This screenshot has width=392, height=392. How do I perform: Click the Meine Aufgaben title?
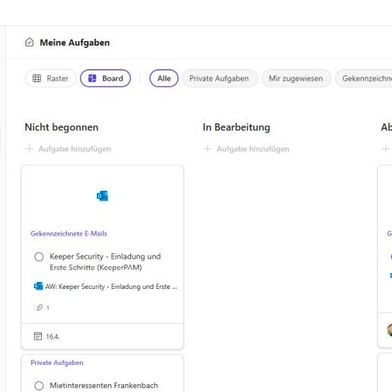(75, 43)
